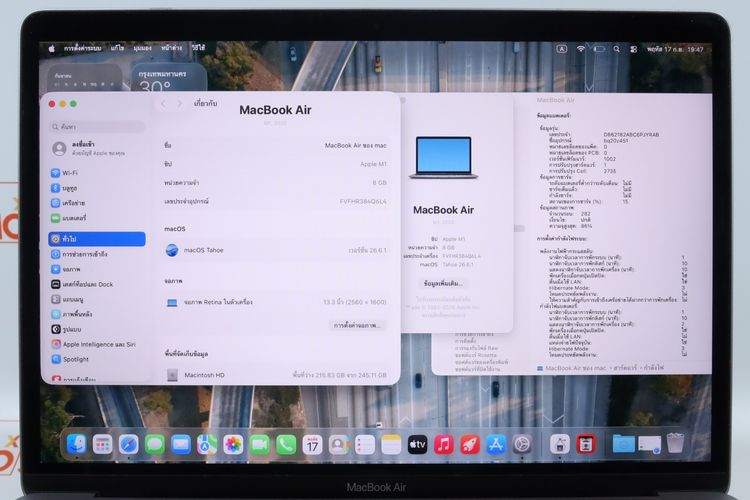Select Apple Intelligence และ Siri in sidebar
The height and width of the screenshot is (500, 750).
[97, 344]
